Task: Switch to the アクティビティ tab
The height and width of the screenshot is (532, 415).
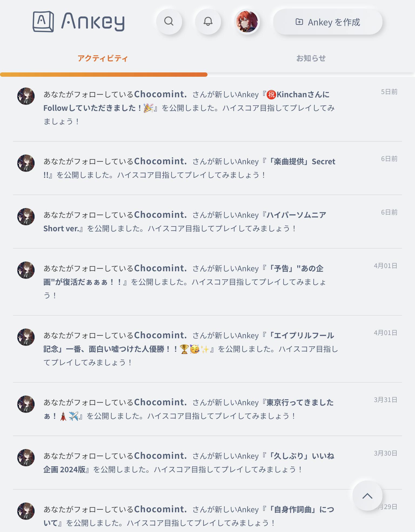Action: pyautogui.click(x=103, y=58)
